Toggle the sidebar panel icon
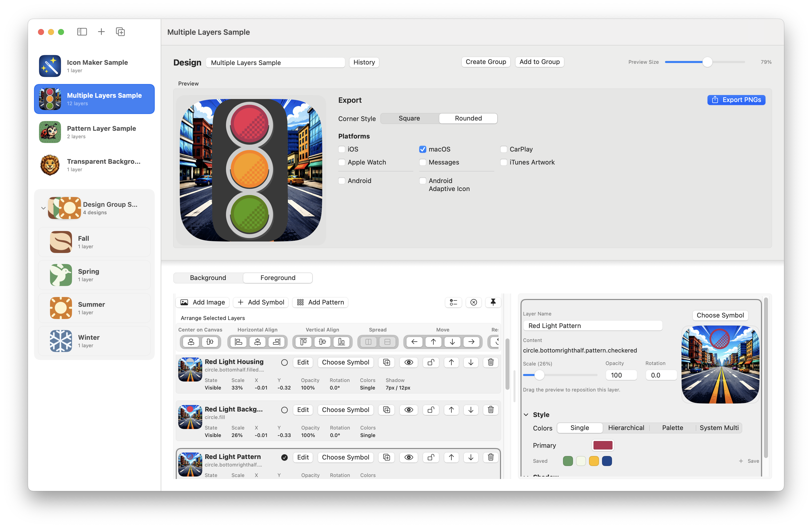Viewport: 812px width, 528px height. (x=82, y=32)
